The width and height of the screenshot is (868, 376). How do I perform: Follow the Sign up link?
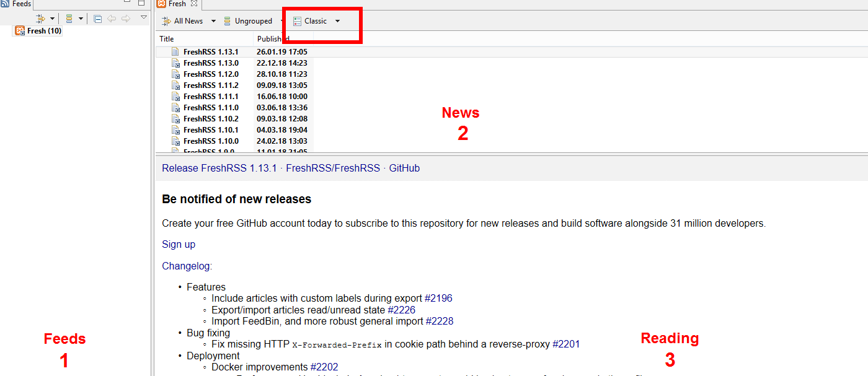click(179, 245)
